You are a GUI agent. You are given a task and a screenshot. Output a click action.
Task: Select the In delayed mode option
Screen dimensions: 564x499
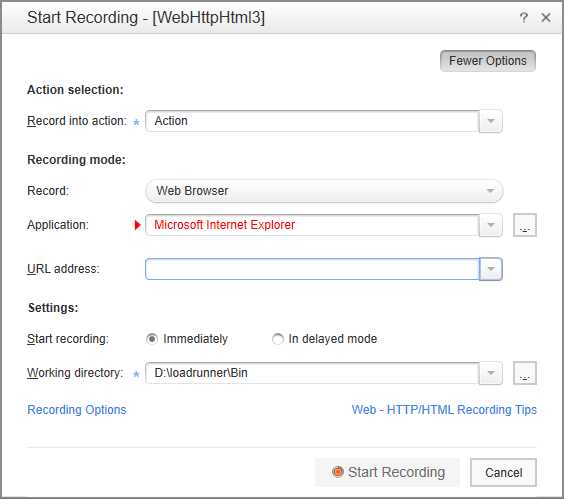click(x=277, y=339)
